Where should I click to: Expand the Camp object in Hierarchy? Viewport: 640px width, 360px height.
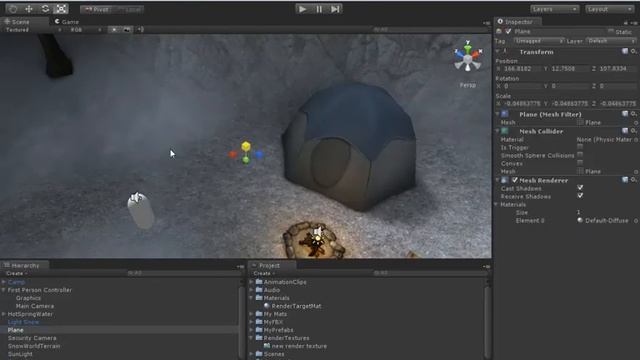click(x=4, y=282)
